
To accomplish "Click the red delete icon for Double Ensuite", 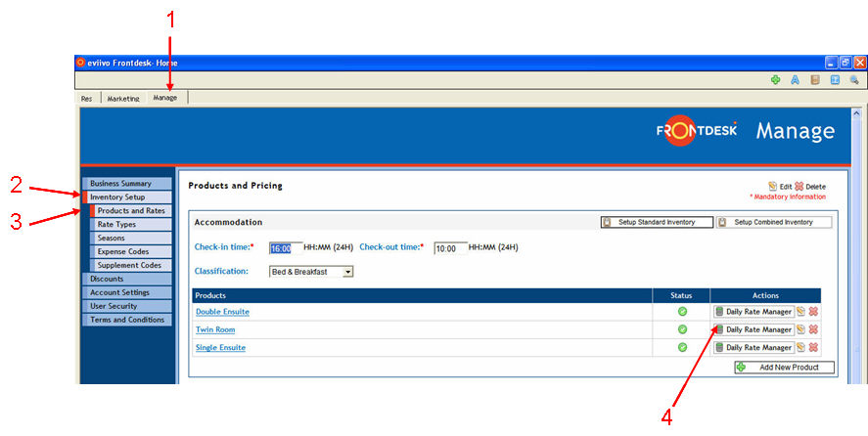I will (x=813, y=312).
